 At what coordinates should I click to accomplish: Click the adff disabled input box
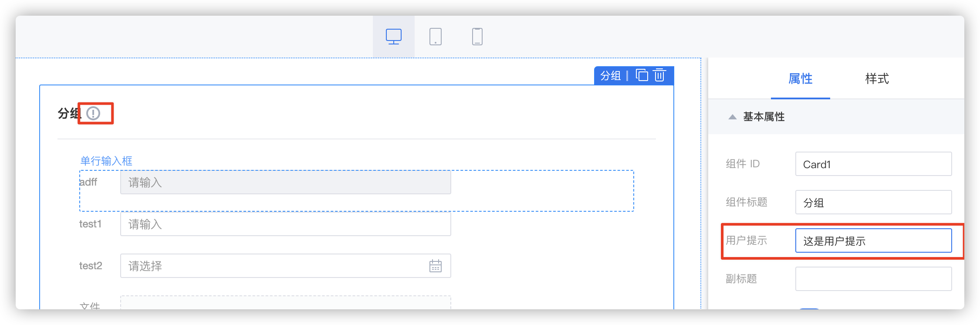coord(285,182)
